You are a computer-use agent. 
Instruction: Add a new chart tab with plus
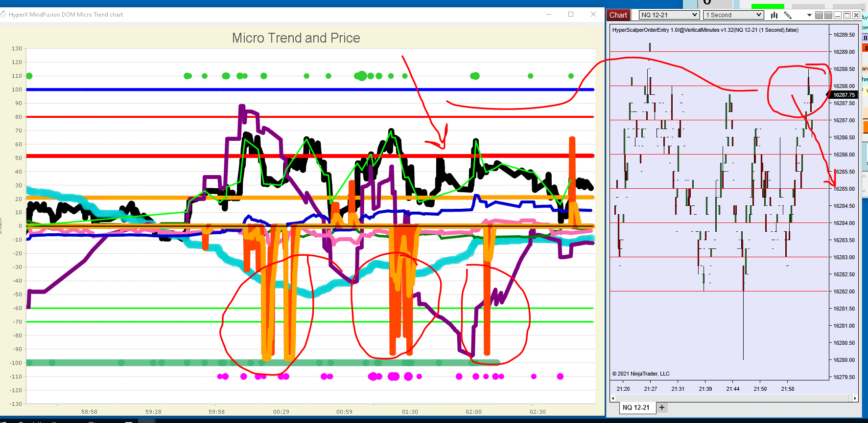tap(662, 407)
